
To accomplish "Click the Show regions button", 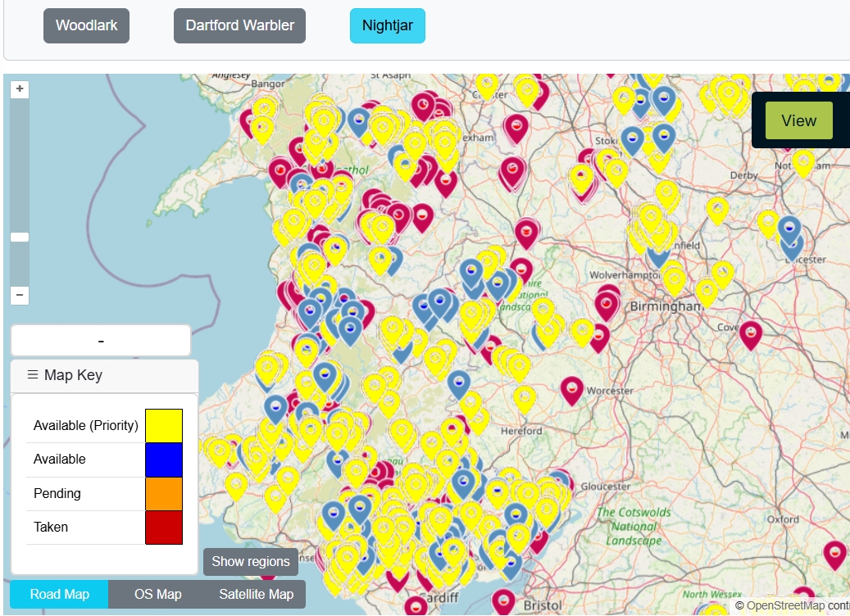I will (251, 562).
